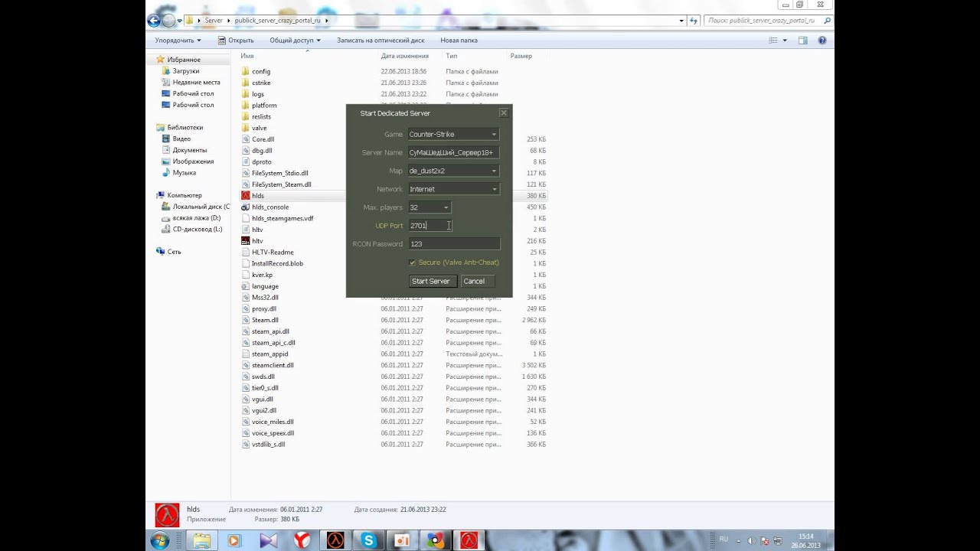The width and height of the screenshot is (980, 551).
Task: Select the cstrike folder icon
Action: 246,83
